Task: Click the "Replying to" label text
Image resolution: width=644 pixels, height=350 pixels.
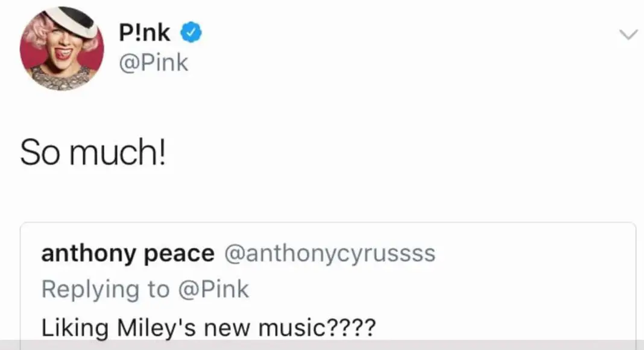Action: point(106,290)
